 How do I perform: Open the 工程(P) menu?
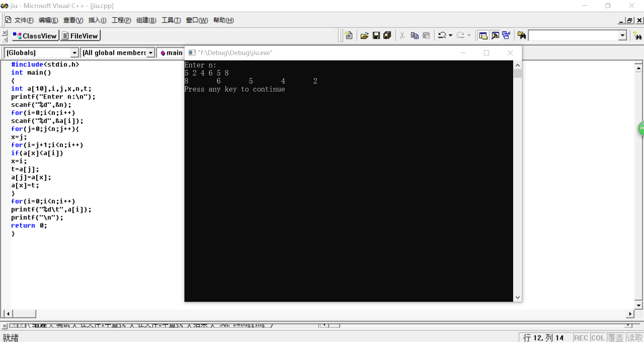click(x=121, y=20)
